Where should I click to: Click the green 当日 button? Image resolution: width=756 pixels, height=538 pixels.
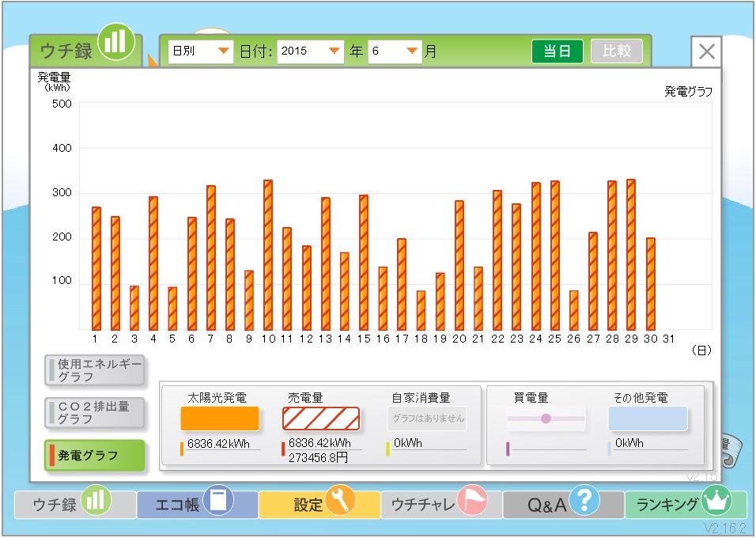point(558,51)
